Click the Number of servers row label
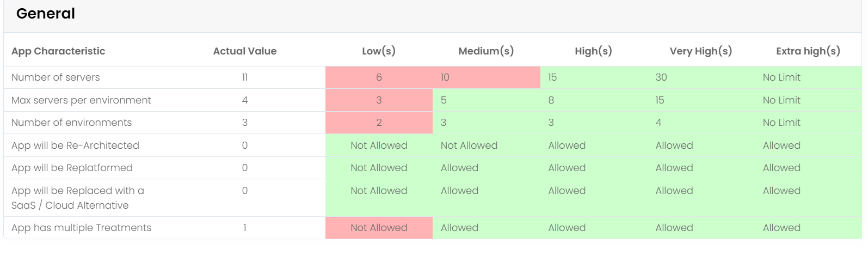The width and height of the screenshot is (868, 255). pos(56,77)
